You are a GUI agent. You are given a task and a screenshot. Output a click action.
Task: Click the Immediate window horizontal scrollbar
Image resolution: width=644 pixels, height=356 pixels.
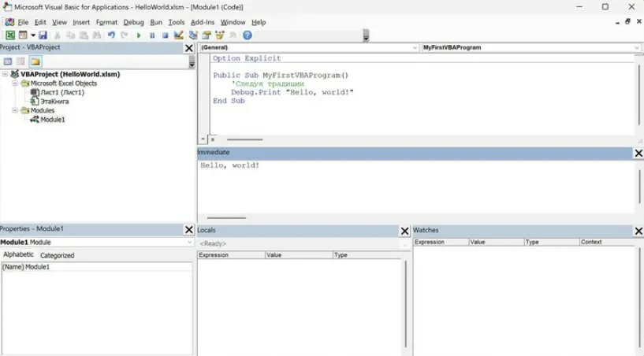click(226, 218)
